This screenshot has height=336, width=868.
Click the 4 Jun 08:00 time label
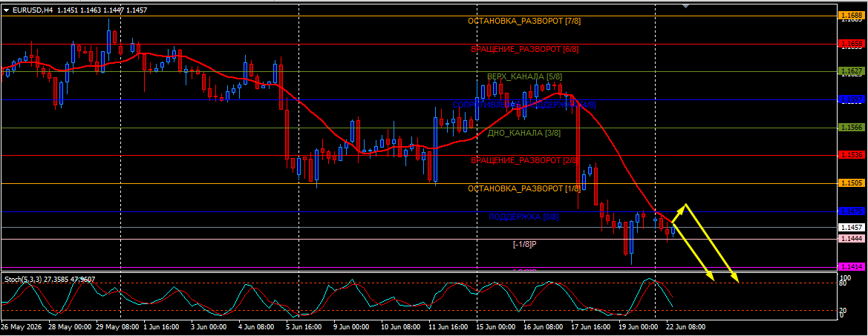coord(257,327)
